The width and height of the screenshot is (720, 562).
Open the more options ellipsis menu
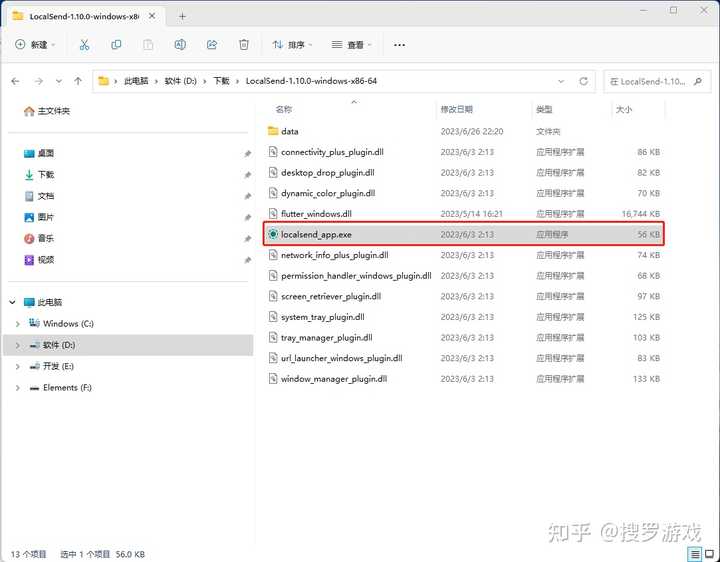click(x=400, y=45)
